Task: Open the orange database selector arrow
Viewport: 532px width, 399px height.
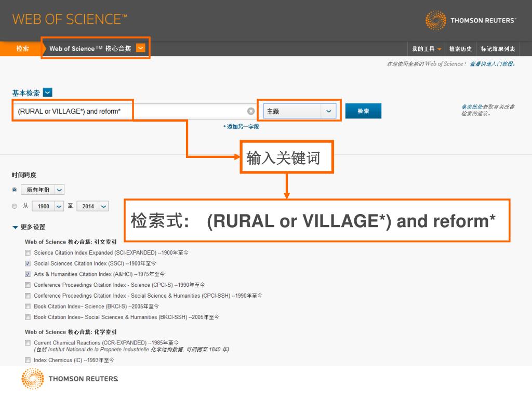Action: (140, 48)
